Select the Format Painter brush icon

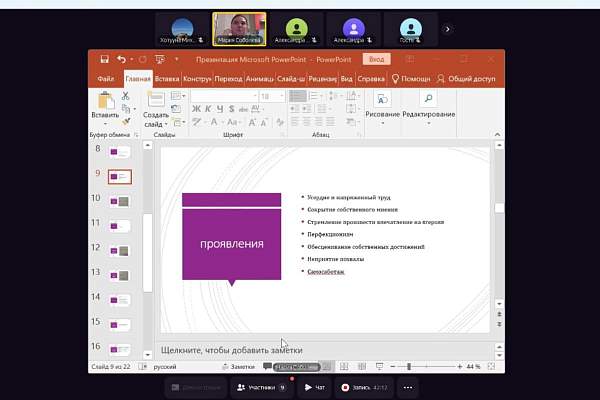tap(126, 122)
